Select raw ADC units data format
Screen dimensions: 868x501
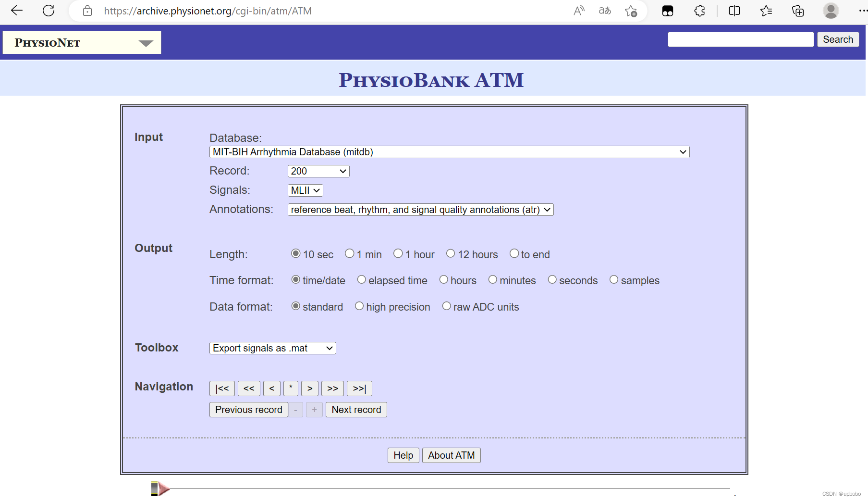447,306
